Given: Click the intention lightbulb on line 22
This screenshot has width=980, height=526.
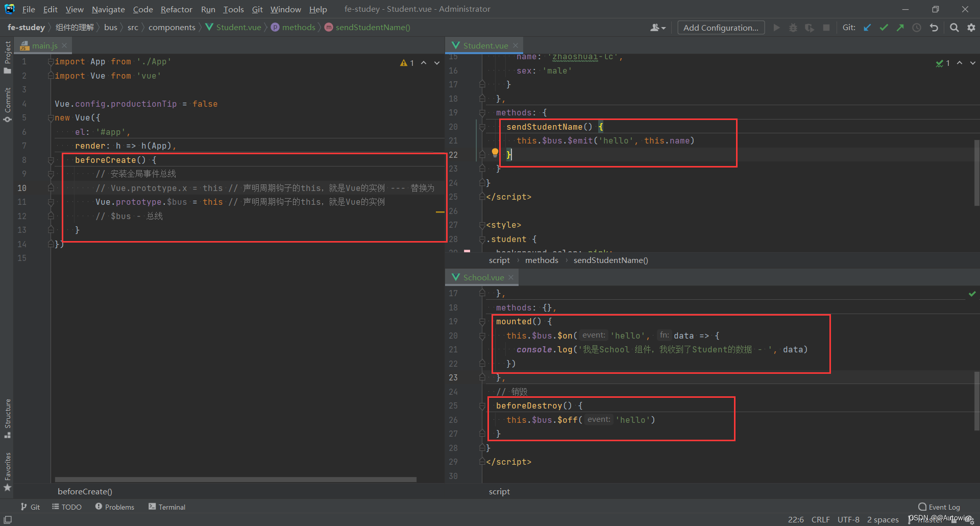Looking at the screenshot, I should [495, 152].
